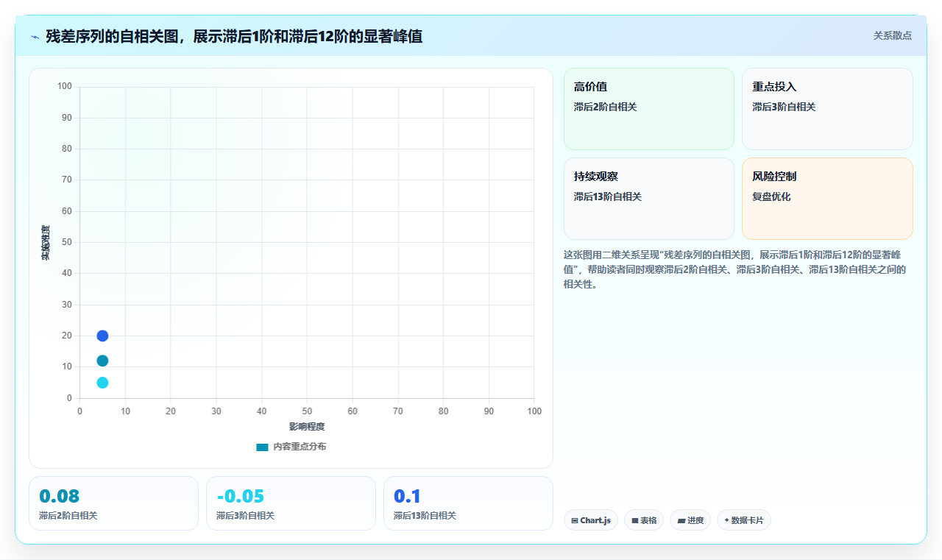This screenshot has width=942, height=560.
Task: Click the y-axis tick label 100
Action: (x=65, y=87)
